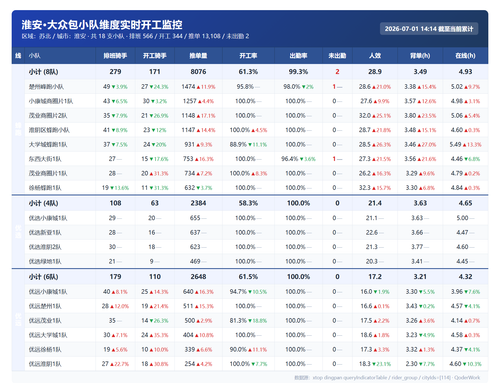500x383 pixels.
Task: Select the 大学城蜂跑1队 team name
Action: pyautogui.click(x=48, y=144)
